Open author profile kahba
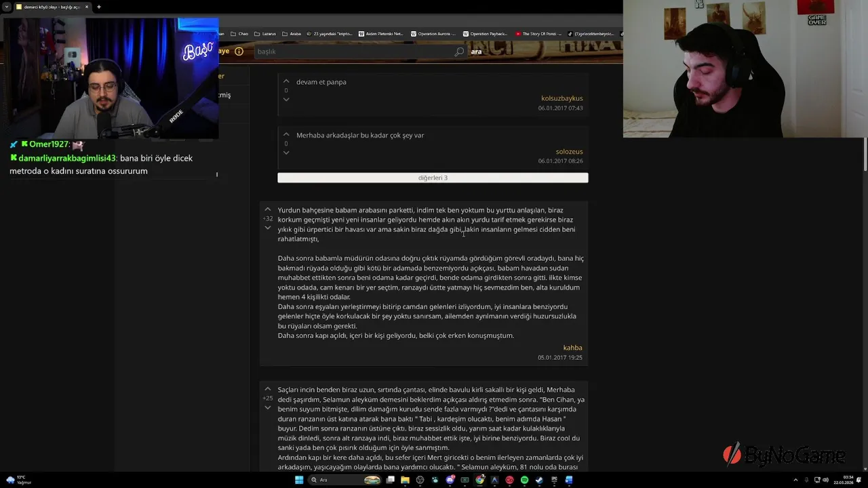Viewport: 868px width, 488px height. (572, 348)
